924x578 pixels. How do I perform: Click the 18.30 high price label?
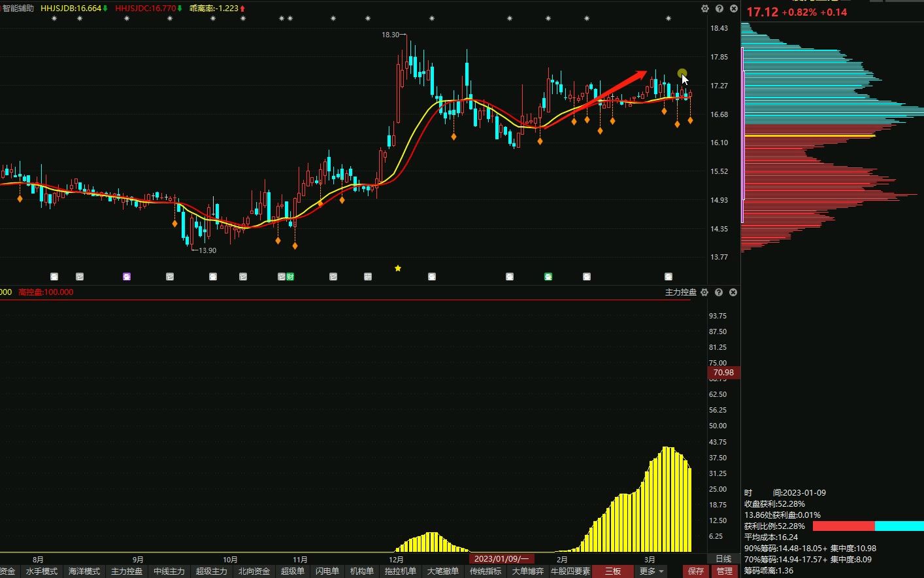[391, 35]
